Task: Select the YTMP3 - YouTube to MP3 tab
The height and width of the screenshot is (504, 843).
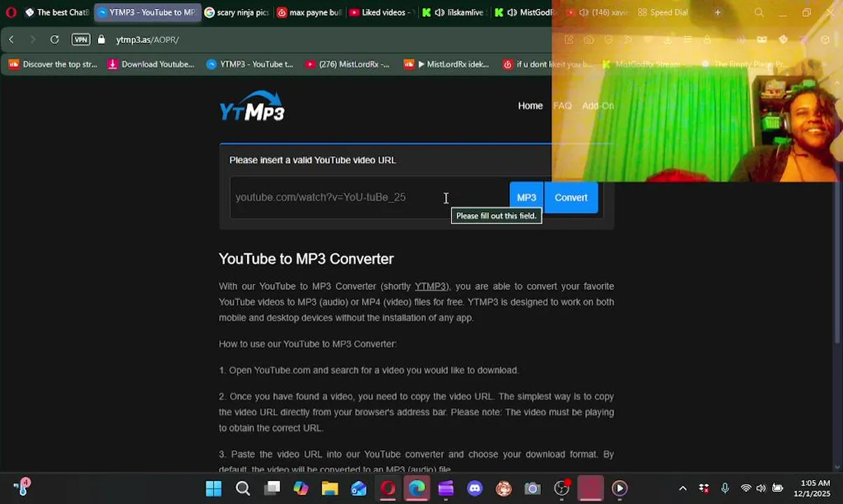Action: pyautogui.click(x=147, y=12)
